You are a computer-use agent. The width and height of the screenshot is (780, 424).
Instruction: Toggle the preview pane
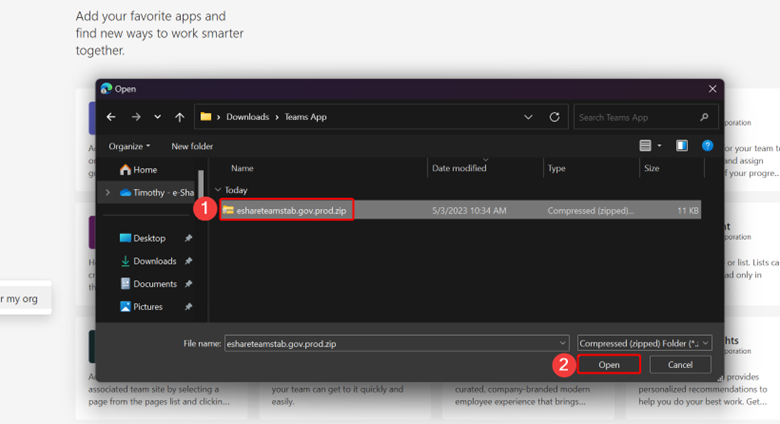pos(682,145)
